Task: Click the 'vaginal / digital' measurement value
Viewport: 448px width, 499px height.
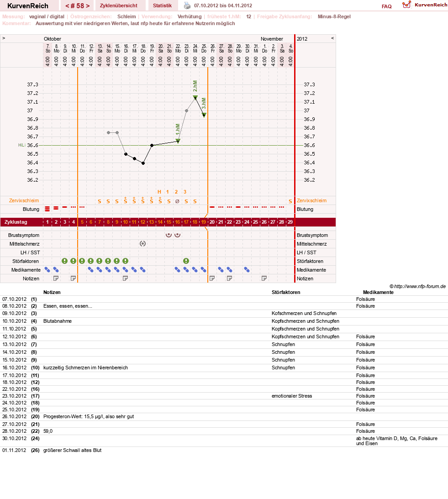Action: [47, 16]
